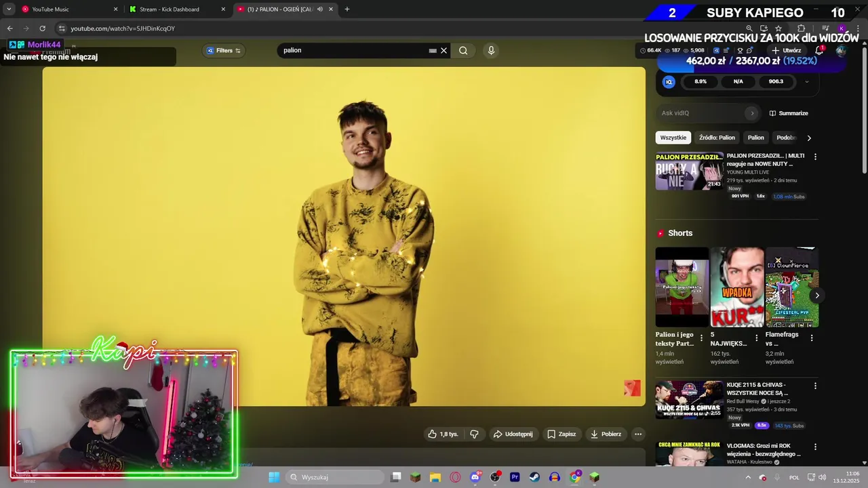Screen dimensions: 868x488
Task: Open the YouTube account avatar menu
Action: tap(841, 50)
